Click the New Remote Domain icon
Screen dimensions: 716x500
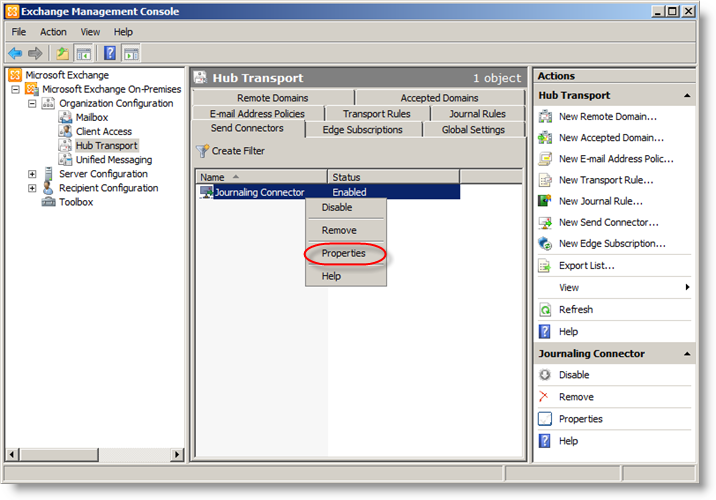(545, 116)
